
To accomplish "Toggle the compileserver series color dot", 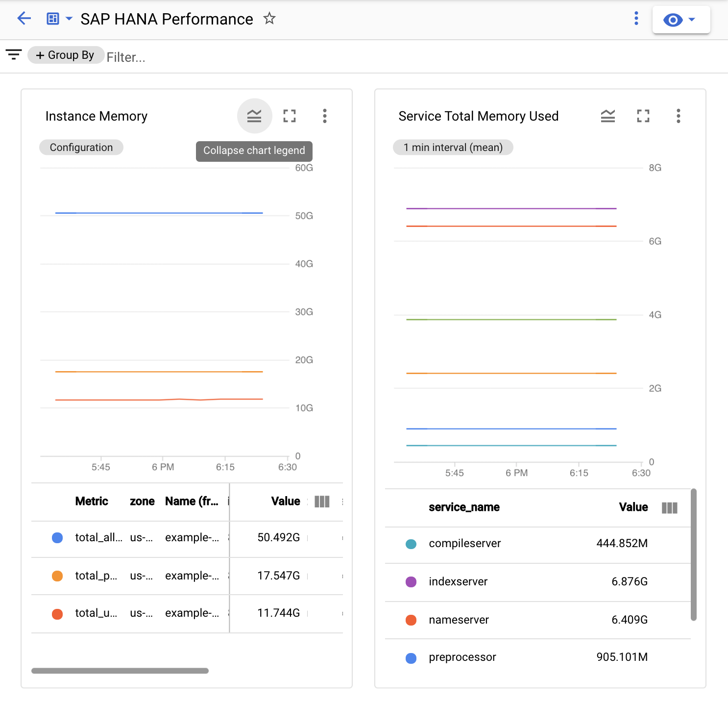I will (411, 544).
